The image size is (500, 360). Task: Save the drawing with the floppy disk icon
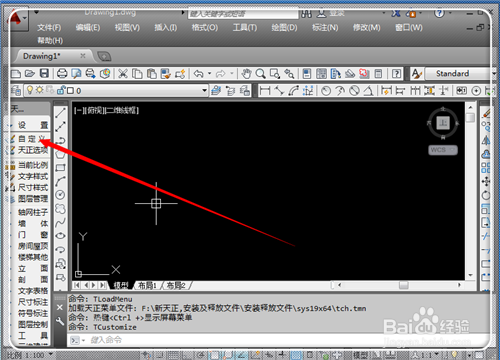pos(44,73)
